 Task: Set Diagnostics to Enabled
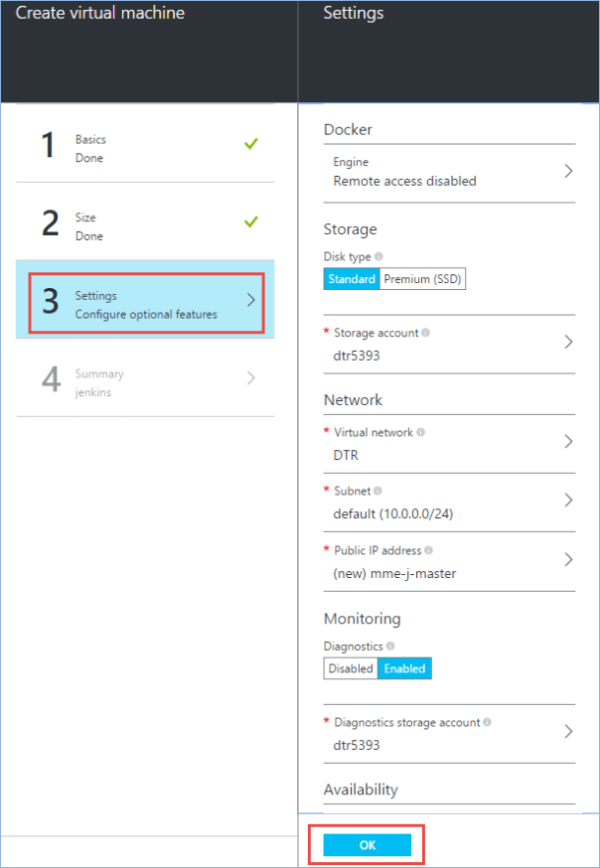click(404, 668)
